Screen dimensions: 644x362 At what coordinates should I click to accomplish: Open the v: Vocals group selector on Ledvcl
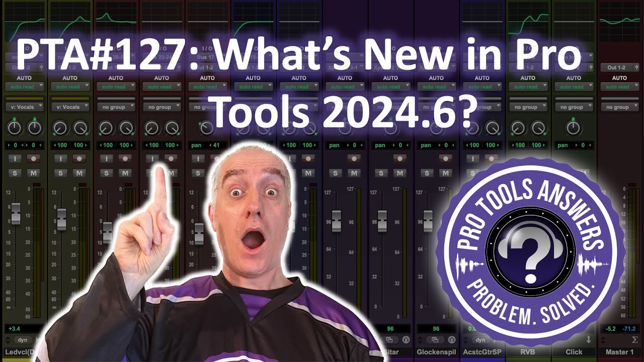click(x=24, y=107)
